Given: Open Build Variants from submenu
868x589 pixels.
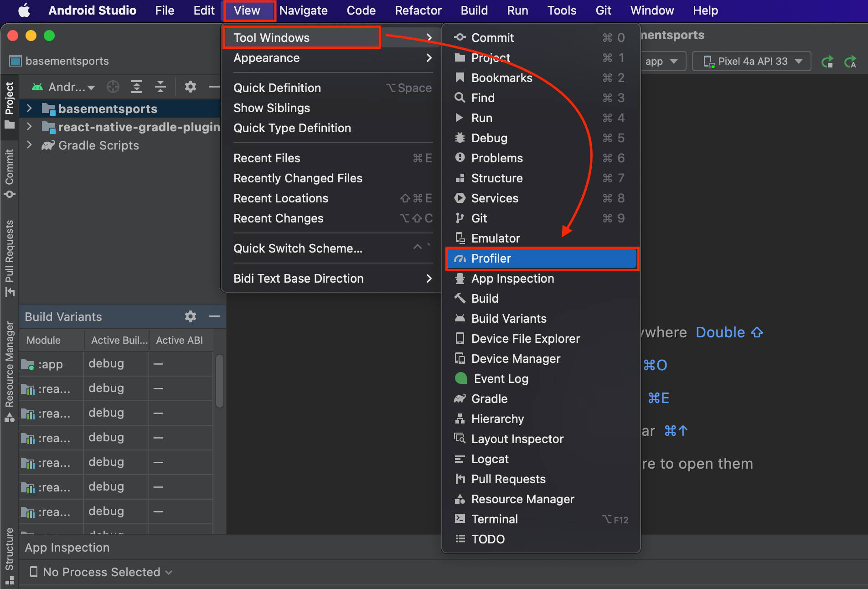Looking at the screenshot, I should 542,318.
